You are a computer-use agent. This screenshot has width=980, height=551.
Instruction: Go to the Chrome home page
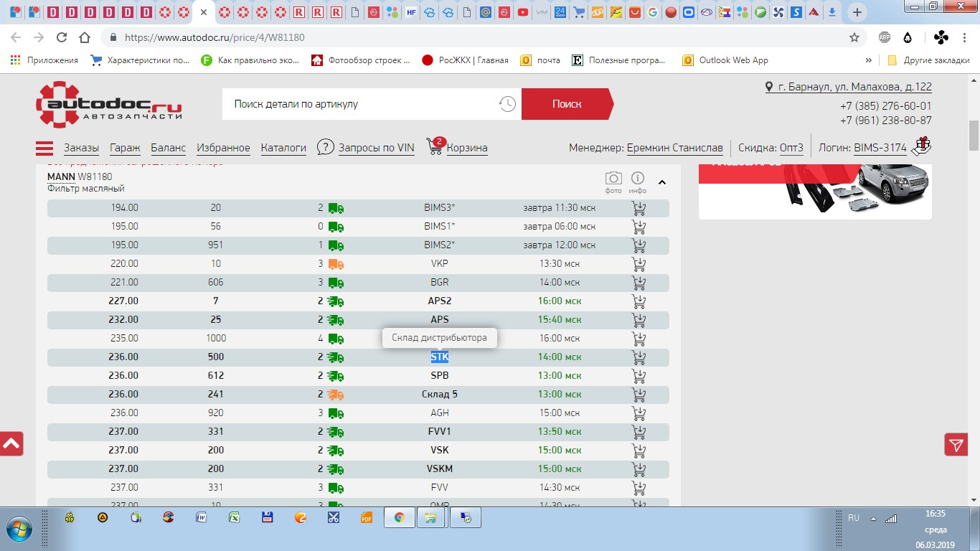pos(85,37)
